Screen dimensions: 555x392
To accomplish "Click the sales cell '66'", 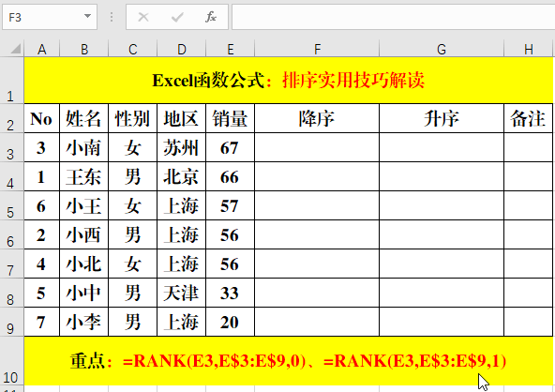I will (x=231, y=176).
